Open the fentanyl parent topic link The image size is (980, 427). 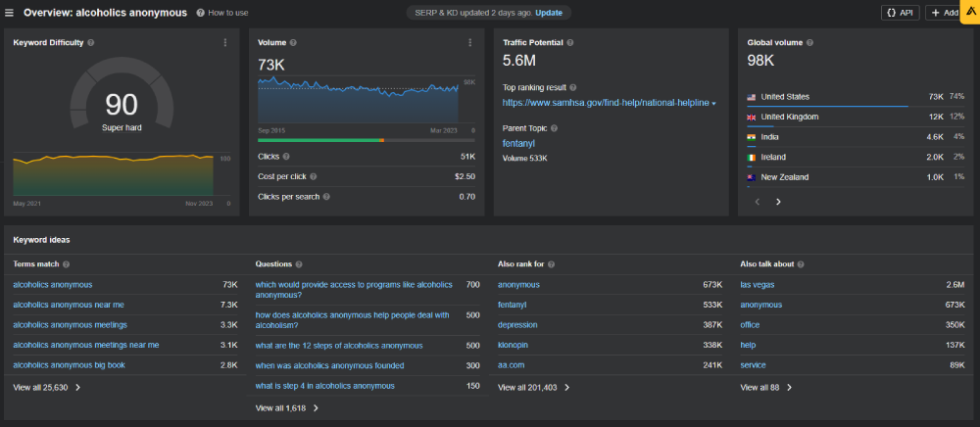coord(518,143)
